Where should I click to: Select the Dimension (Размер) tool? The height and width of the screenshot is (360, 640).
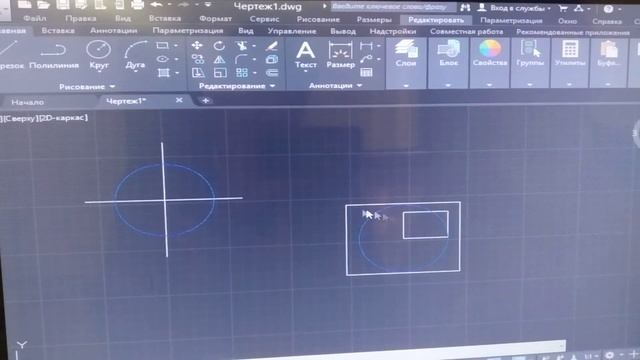coord(340,55)
